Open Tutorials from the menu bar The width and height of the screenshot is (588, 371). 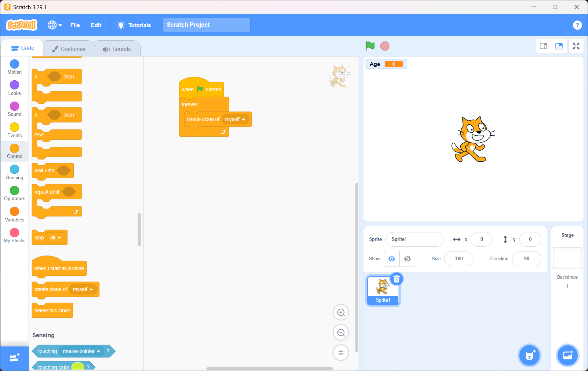pos(134,25)
